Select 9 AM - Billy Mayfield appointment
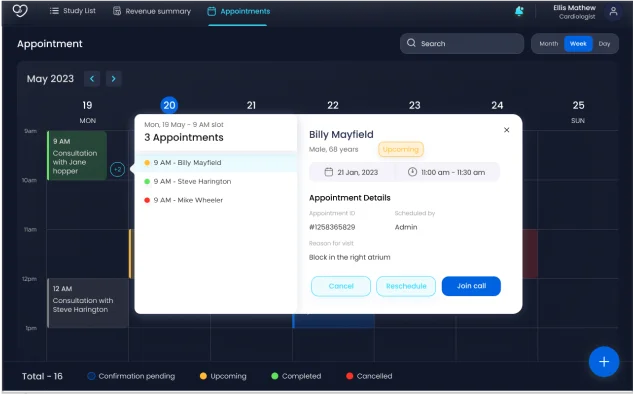 click(x=216, y=163)
